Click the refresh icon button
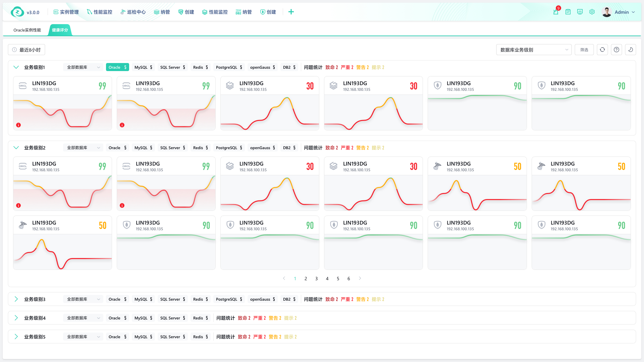The width and height of the screenshot is (644, 362). point(602,50)
